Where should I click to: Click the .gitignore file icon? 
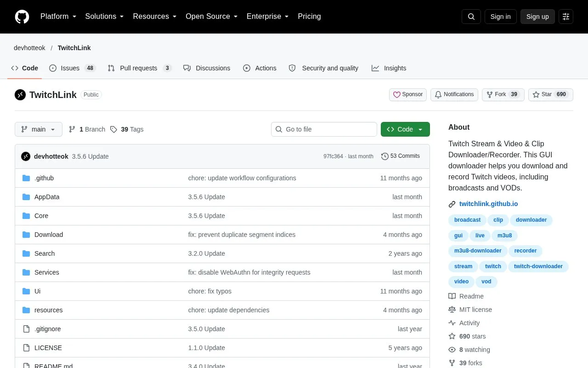(x=26, y=329)
